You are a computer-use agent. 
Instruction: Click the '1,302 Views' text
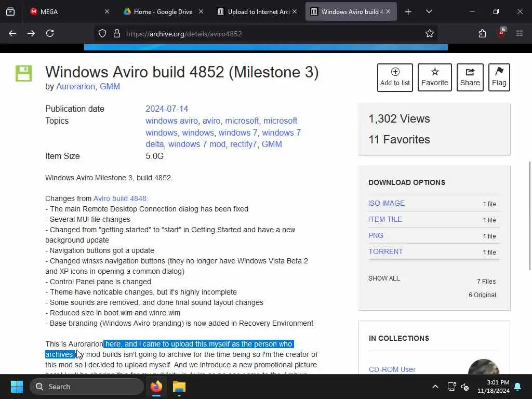(399, 119)
